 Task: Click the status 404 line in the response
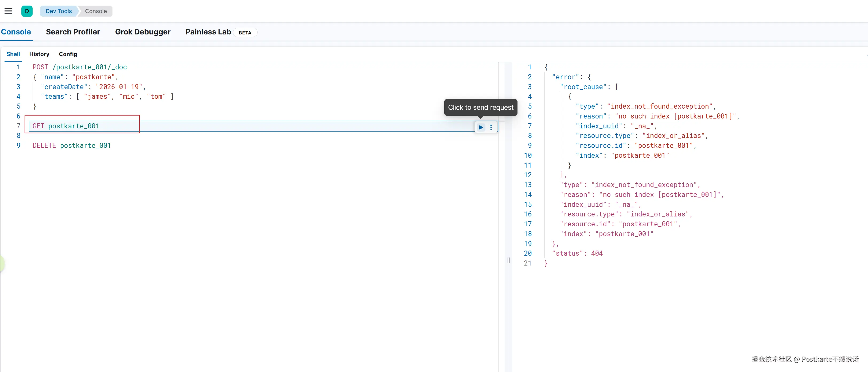pyautogui.click(x=577, y=253)
